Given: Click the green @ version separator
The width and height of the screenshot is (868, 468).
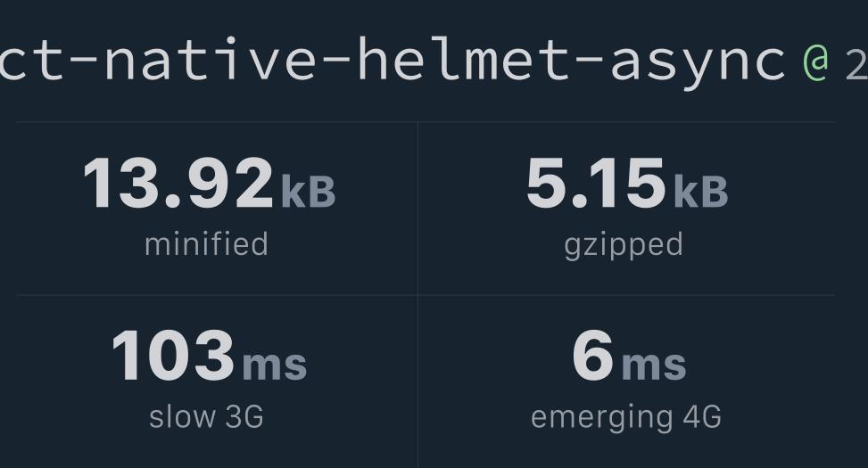Looking at the screenshot, I should 815,62.
